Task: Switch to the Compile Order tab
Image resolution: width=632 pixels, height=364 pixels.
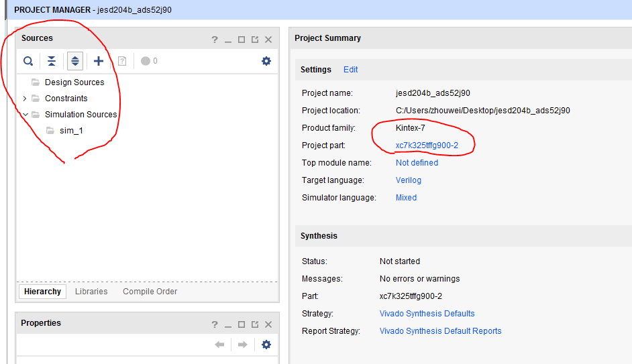Action: coord(150,292)
